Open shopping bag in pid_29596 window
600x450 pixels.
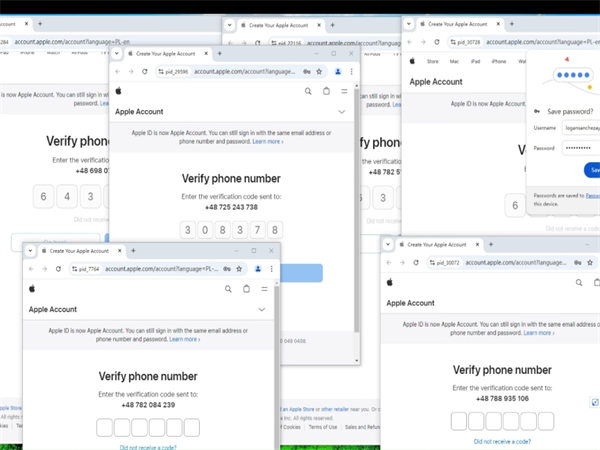[326, 91]
